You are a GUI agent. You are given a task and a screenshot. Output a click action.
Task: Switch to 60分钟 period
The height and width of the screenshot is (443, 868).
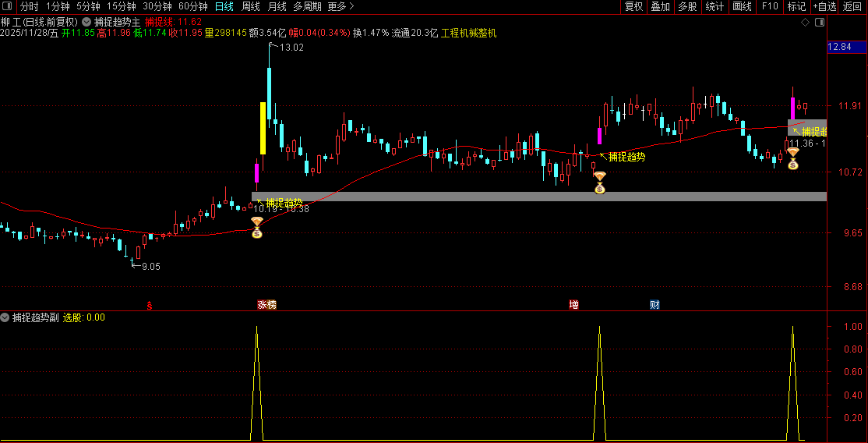pyautogui.click(x=193, y=7)
